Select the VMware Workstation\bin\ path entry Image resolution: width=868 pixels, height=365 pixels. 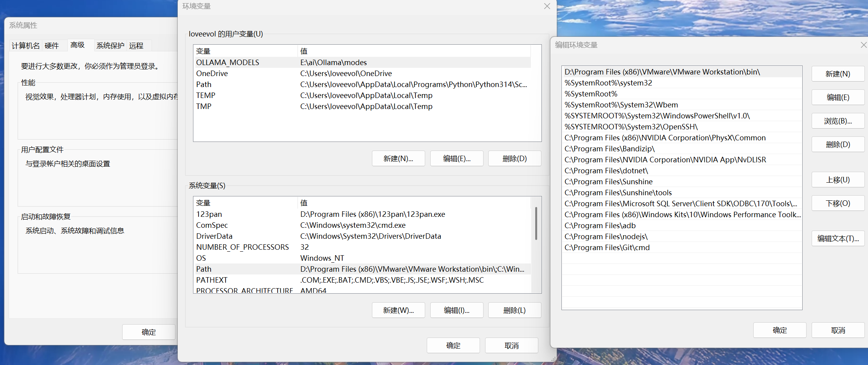point(682,72)
